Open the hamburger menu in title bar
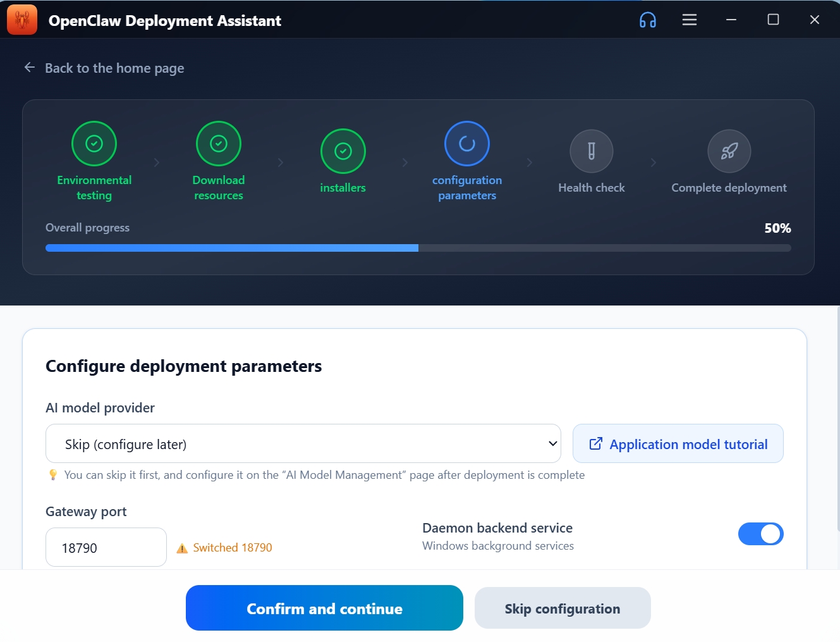The width and height of the screenshot is (840, 642). pyautogui.click(x=689, y=20)
